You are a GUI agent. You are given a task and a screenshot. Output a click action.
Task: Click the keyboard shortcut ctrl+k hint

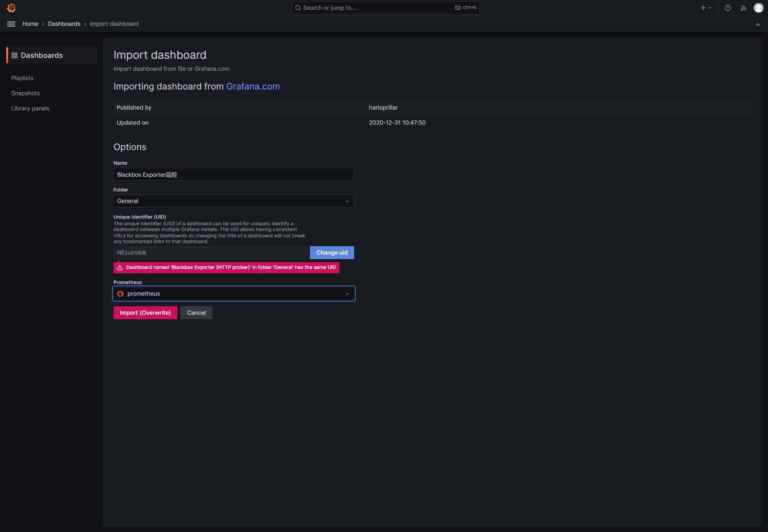pos(466,8)
